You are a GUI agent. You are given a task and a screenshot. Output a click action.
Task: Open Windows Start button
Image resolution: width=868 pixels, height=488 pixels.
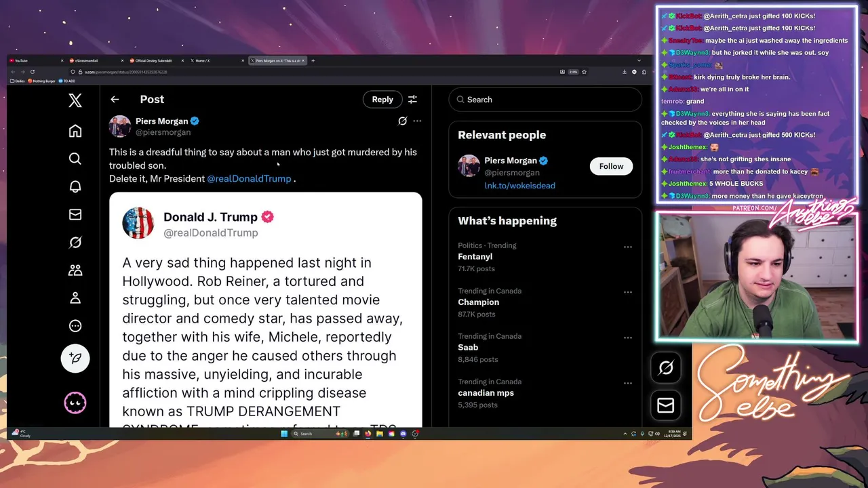click(x=284, y=434)
